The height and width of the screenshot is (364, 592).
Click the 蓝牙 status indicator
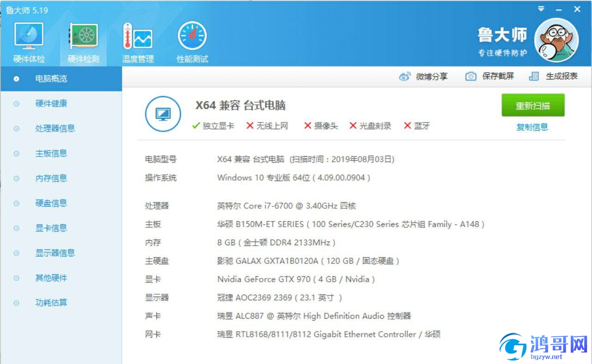[417, 126]
